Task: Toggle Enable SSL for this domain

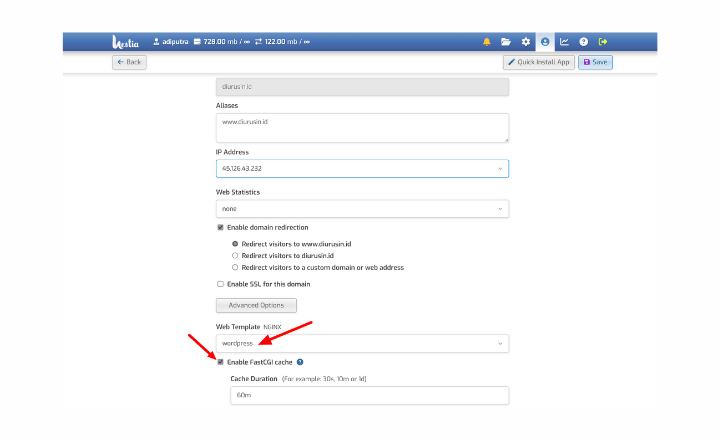Action: (x=220, y=284)
